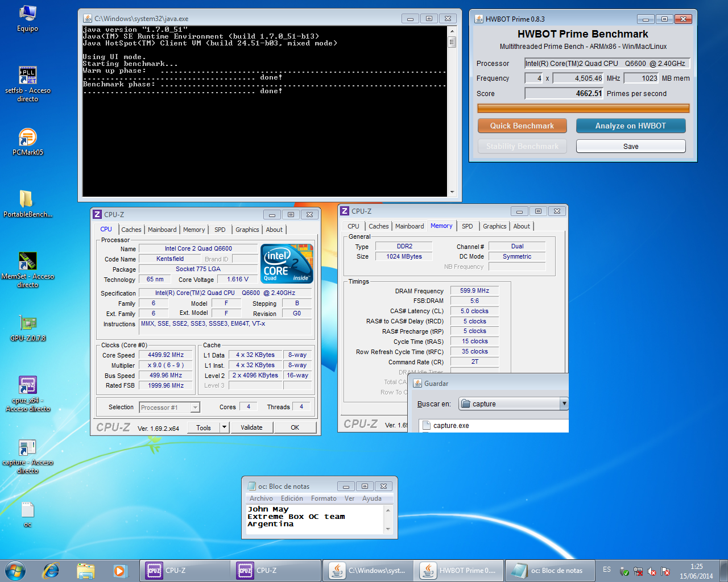This screenshot has height=582, width=728.
Task: Click the Processor name field in HWBOT Prime
Action: [607, 63]
